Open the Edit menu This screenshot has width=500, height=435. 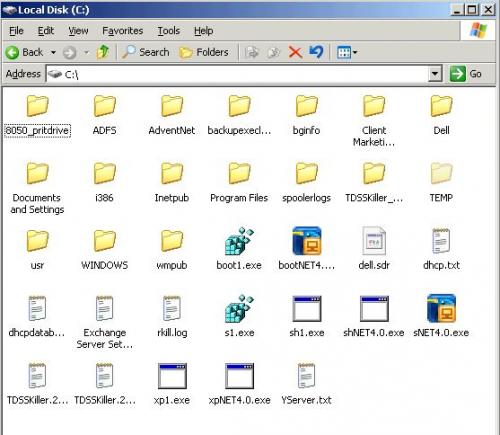click(46, 31)
